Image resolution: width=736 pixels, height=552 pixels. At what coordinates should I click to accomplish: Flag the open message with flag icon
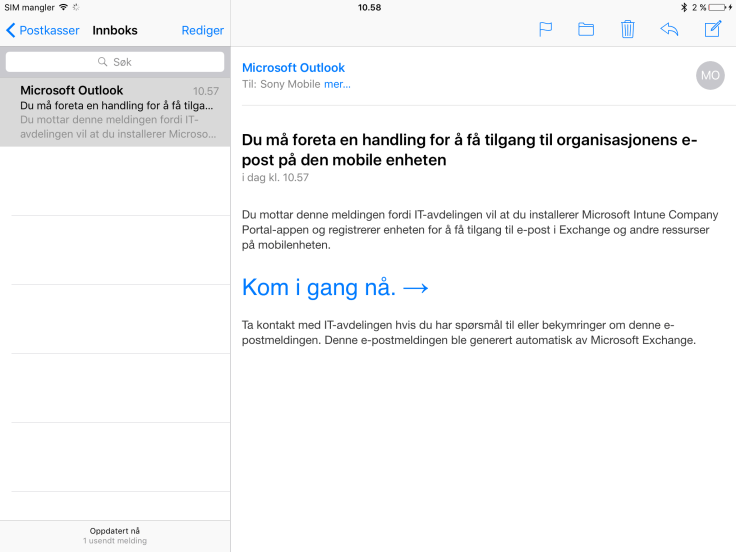[x=545, y=29]
